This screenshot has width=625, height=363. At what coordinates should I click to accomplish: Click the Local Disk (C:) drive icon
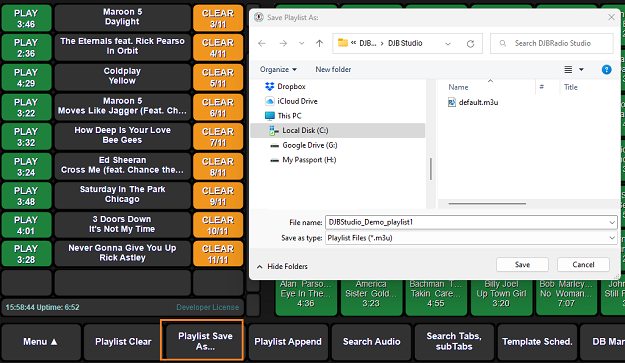(274, 131)
